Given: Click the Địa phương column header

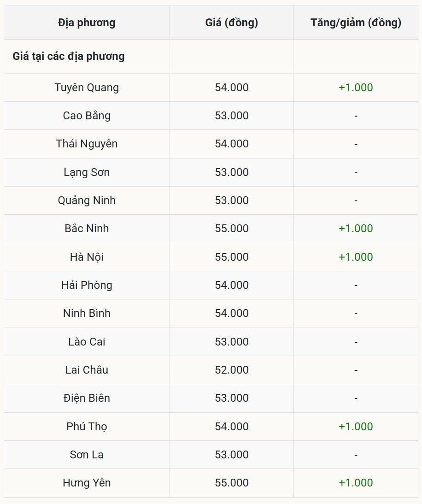Looking at the screenshot, I should pyautogui.click(x=87, y=23).
